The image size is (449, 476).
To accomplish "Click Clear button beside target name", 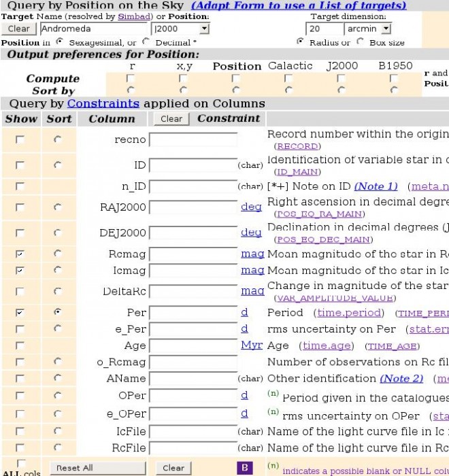I will (18, 29).
